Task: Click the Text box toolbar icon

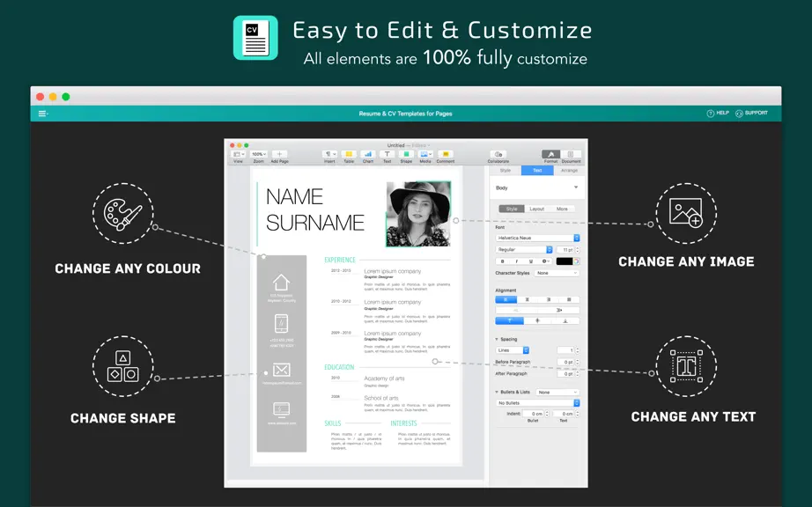Action: 387,154
